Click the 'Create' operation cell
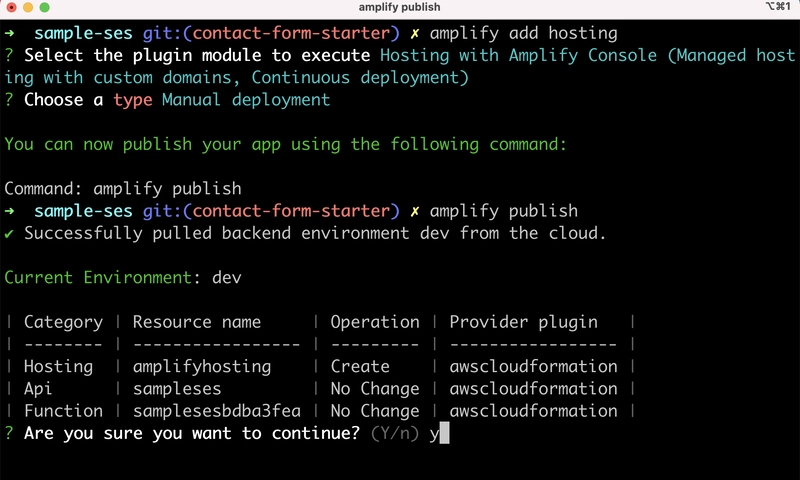This screenshot has height=480, width=800. coord(360,366)
